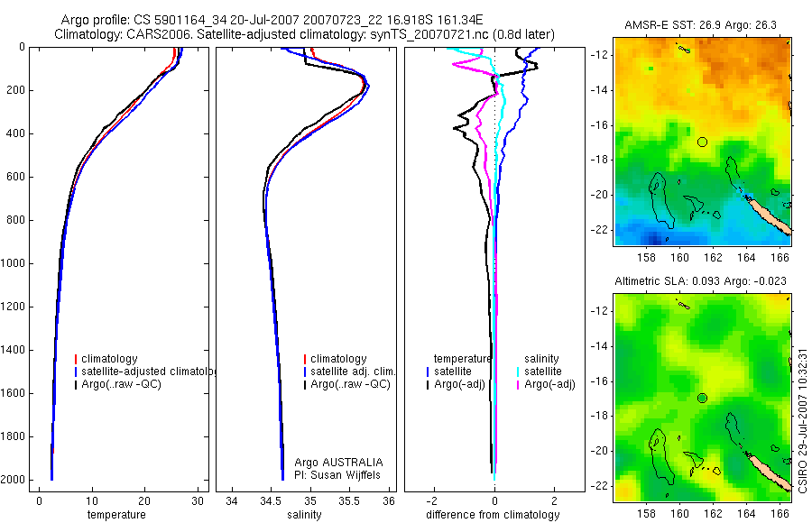Click the temperature x-axis label
The width and height of the screenshot is (812, 523).
coord(116,515)
